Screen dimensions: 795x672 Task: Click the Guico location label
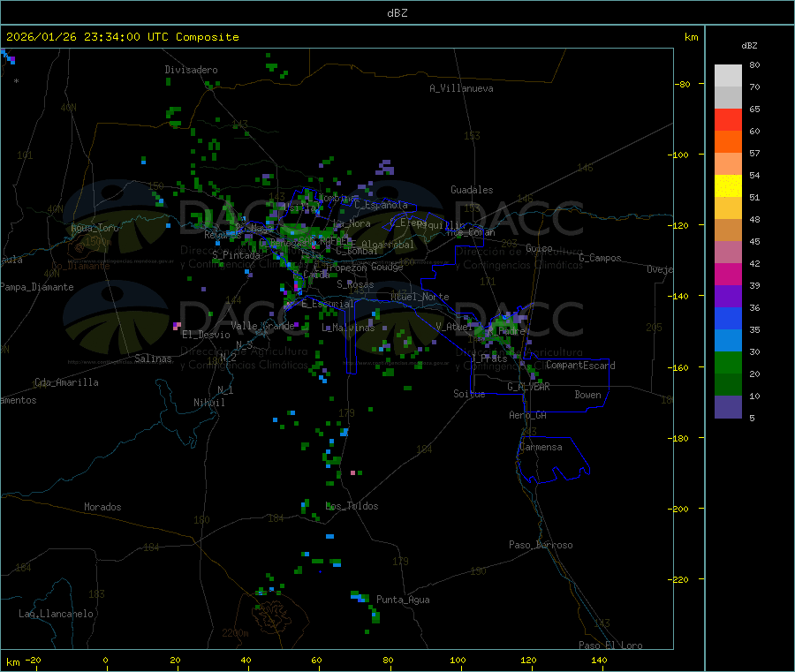539,248
